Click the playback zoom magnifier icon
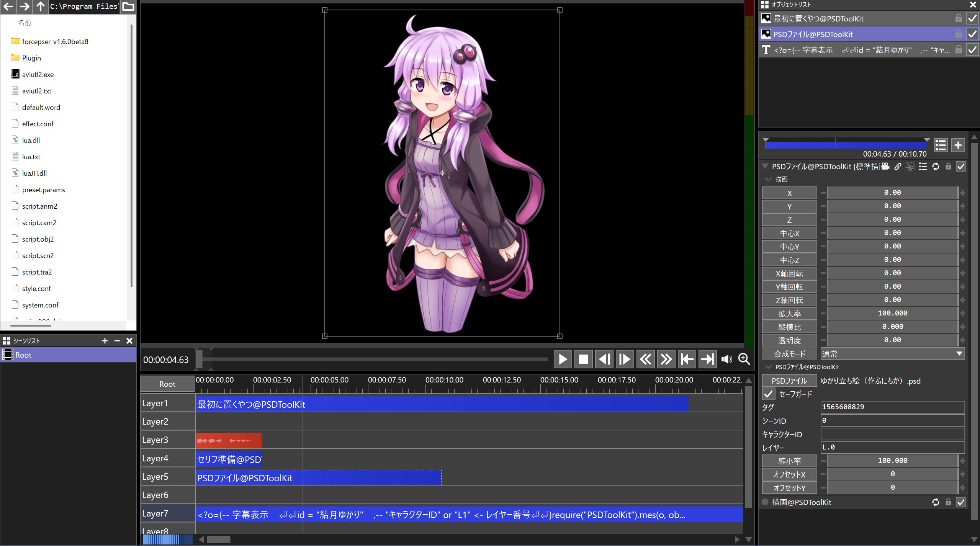980x546 pixels. [x=744, y=359]
